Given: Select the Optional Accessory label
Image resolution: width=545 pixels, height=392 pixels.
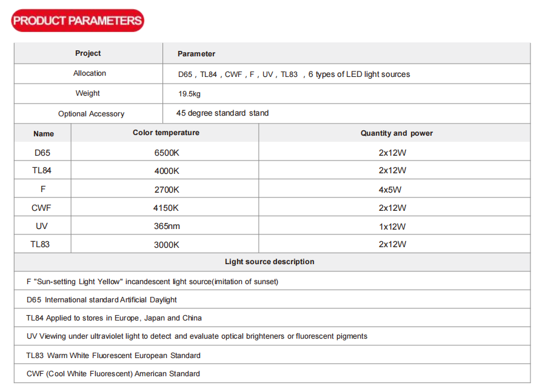Looking at the screenshot, I should pos(91,114).
